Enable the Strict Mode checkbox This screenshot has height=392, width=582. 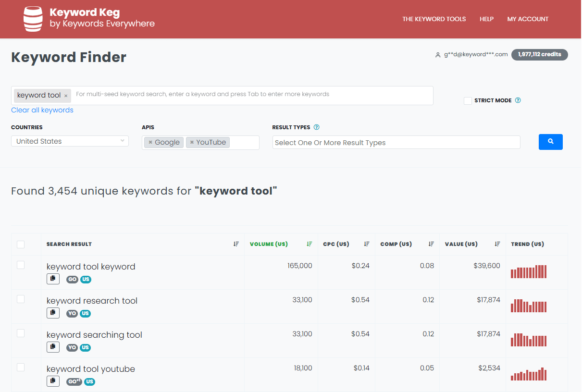468,101
